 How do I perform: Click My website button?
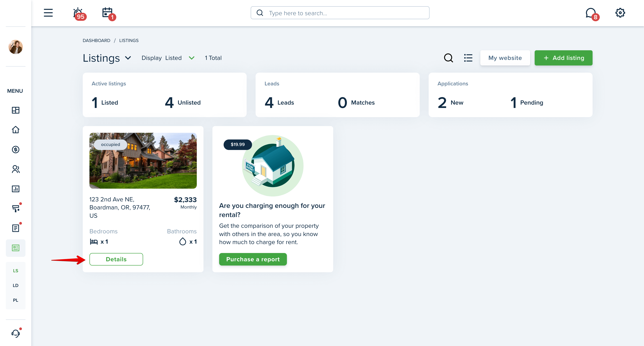pyautogui.click(x=505, y=58)
